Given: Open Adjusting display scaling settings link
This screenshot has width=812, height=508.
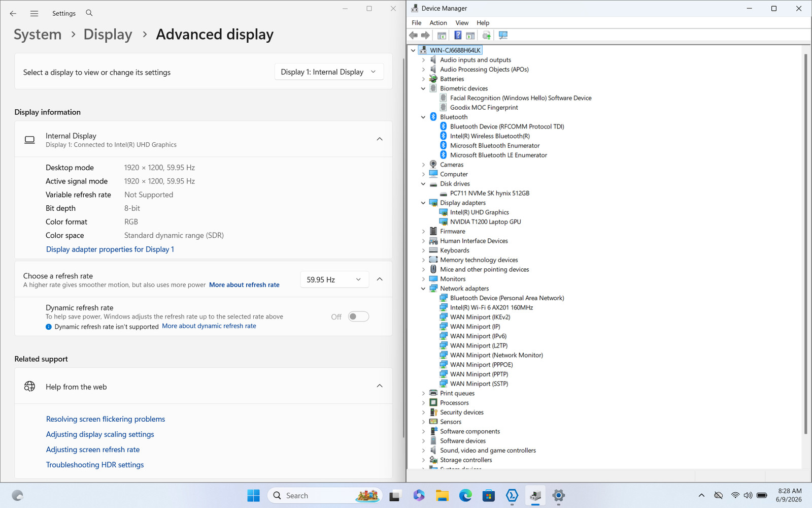Looking at the screenshot, I should 100,434.
